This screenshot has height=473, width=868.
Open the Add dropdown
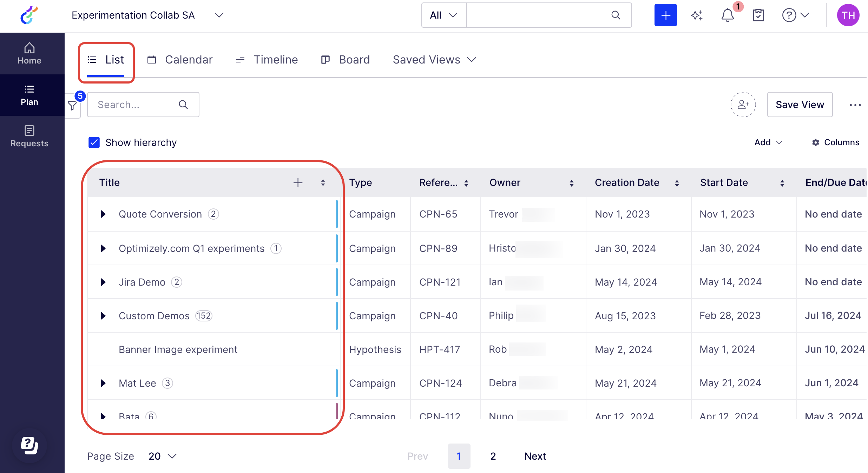coord(768,142)
